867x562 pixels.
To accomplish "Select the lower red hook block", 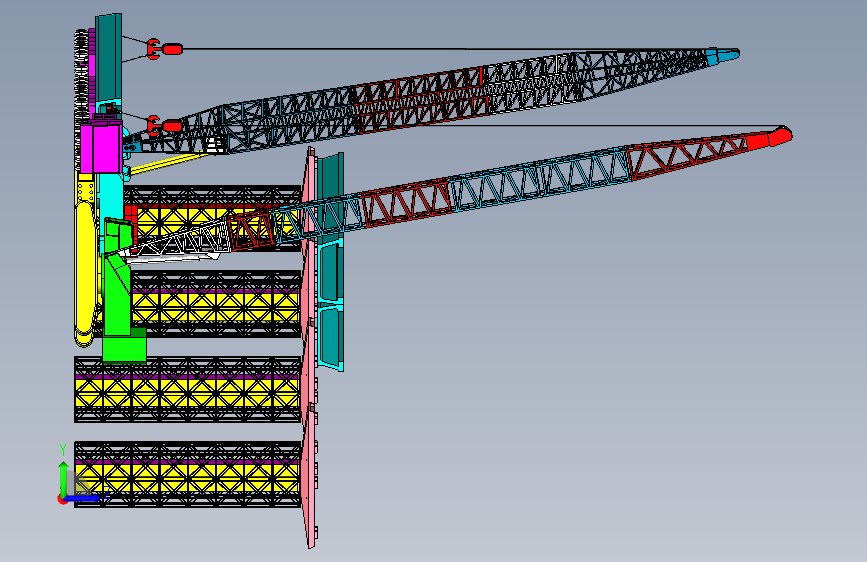I will [164, 126].
